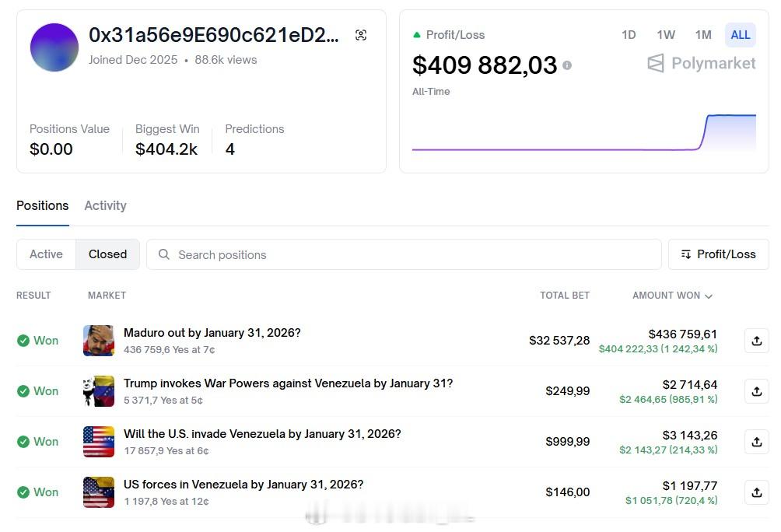Image resolution: width=781 pixels, height=532 pixels.
Task: Click the QR scan icon next to the wallet address
Action: pyautogui.click(x=361, y=35)
